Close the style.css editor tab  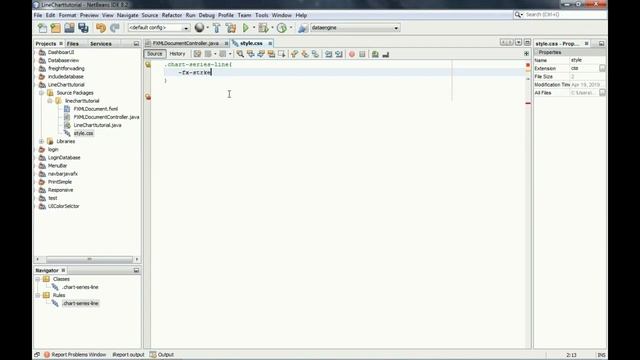tap(270, 43)
